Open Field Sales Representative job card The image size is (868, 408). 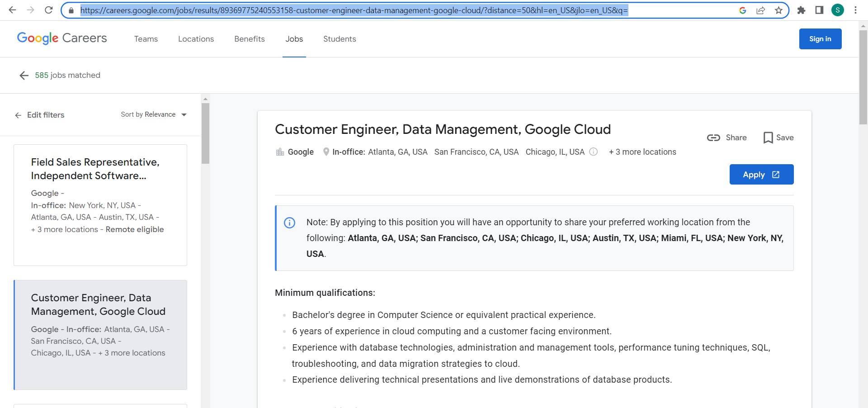100,205
